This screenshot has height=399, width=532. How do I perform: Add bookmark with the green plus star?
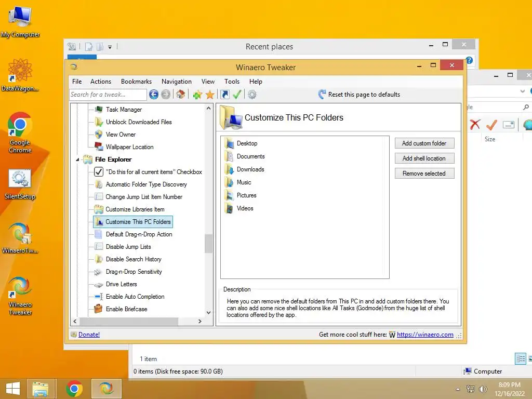(197, 95)
